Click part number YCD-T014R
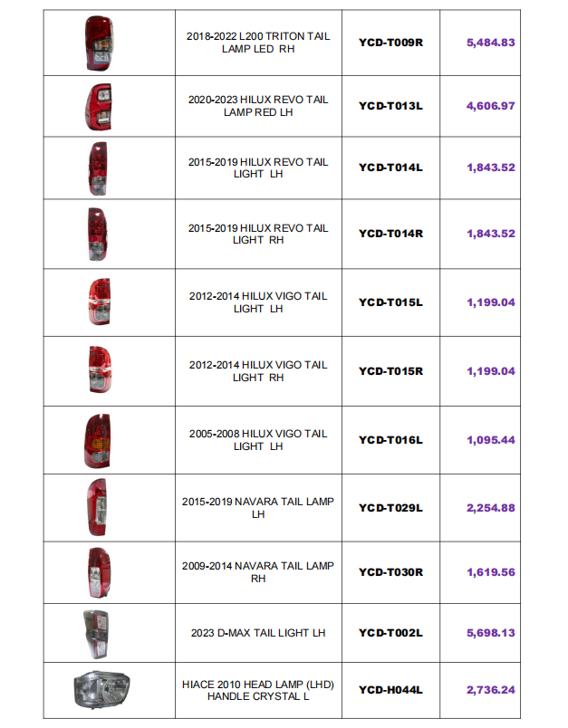This screenshot has width=568, height=728. coord(390,234)
